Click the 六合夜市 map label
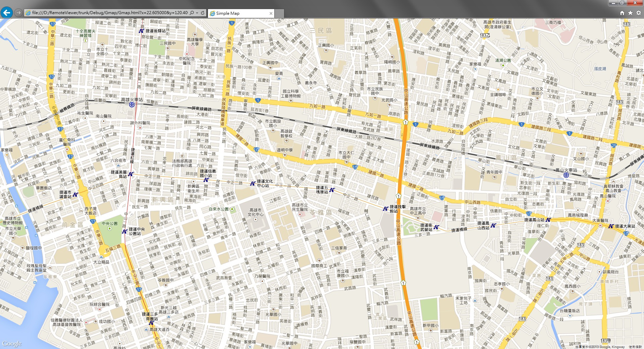Screen dimensions: 644x349 pos(118,160)
